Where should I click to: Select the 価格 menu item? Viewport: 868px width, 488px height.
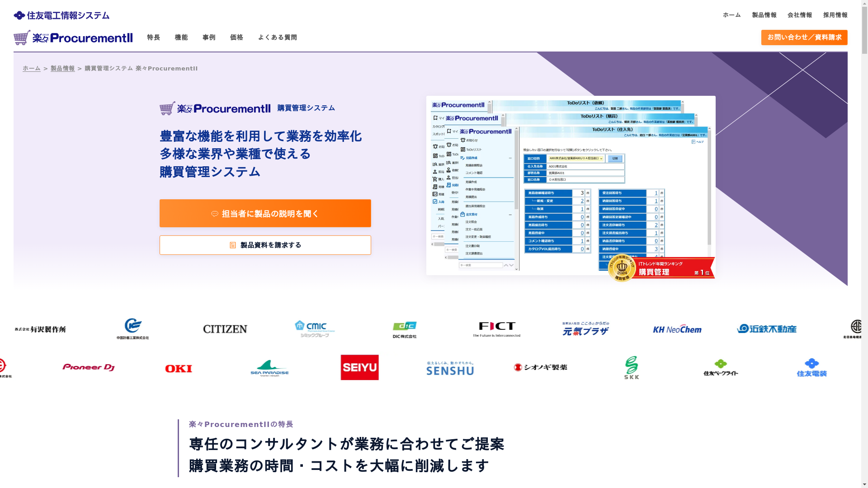236,38
